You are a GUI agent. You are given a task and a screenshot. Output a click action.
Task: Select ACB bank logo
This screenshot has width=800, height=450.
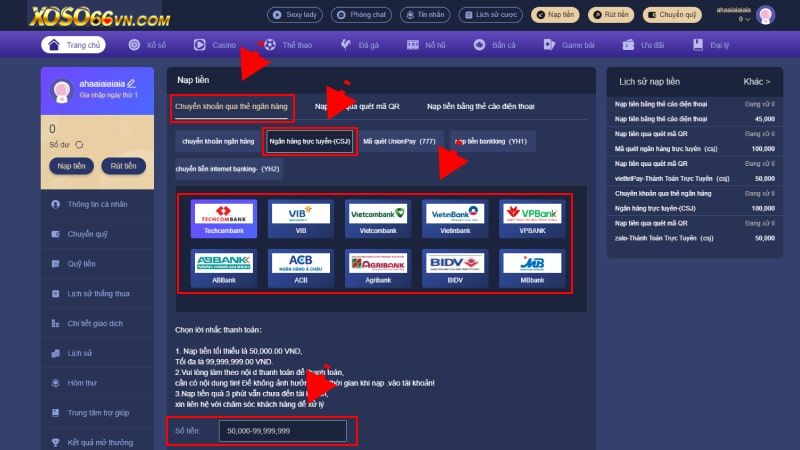click(x=301, y=268)
